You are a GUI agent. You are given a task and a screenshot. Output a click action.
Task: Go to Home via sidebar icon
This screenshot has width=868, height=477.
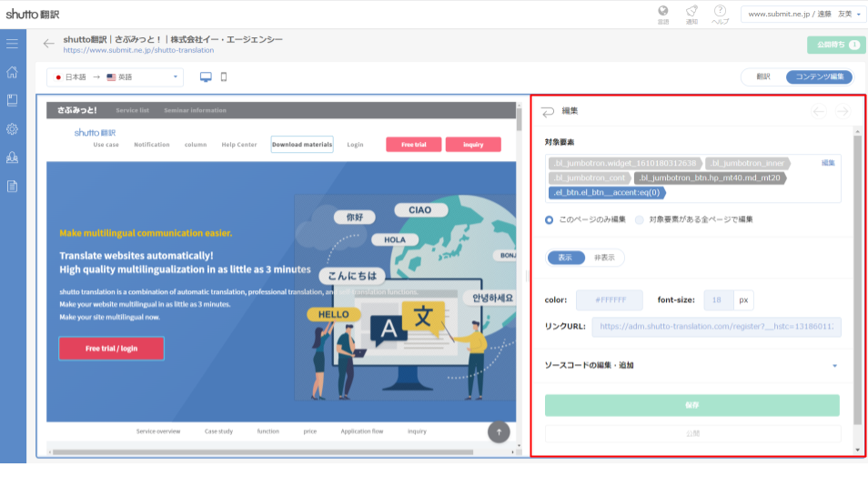[12, 72]
